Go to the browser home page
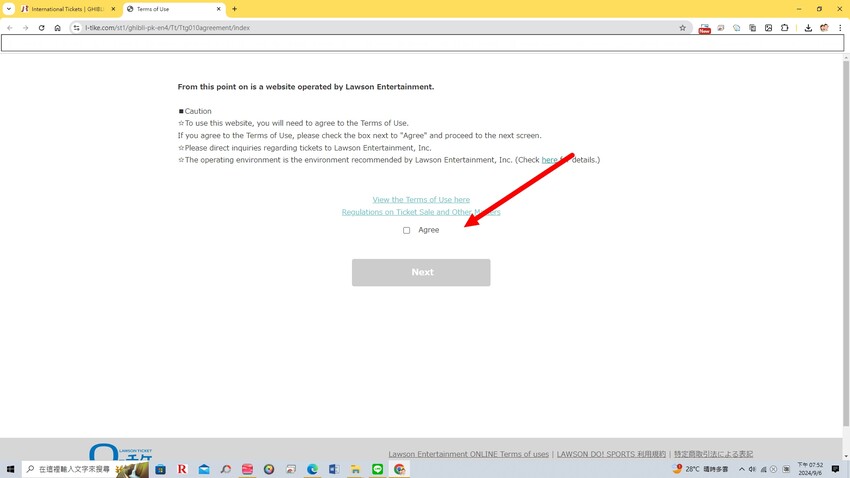Viewport: 850px width, 478px height. coord(57,28)
